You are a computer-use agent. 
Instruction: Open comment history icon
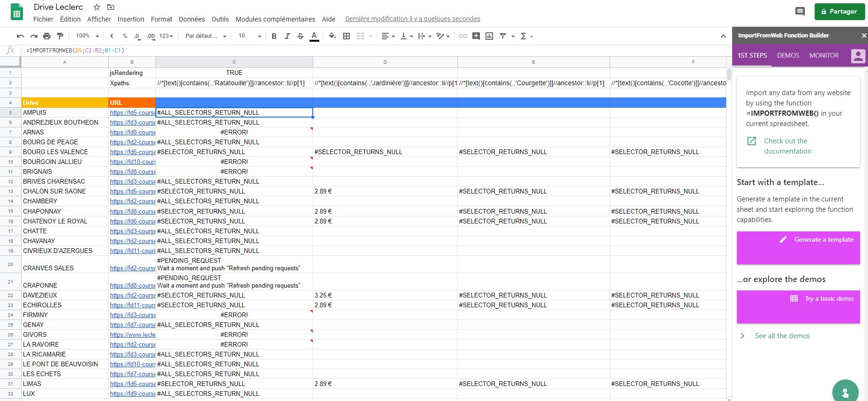click(800, 12)
